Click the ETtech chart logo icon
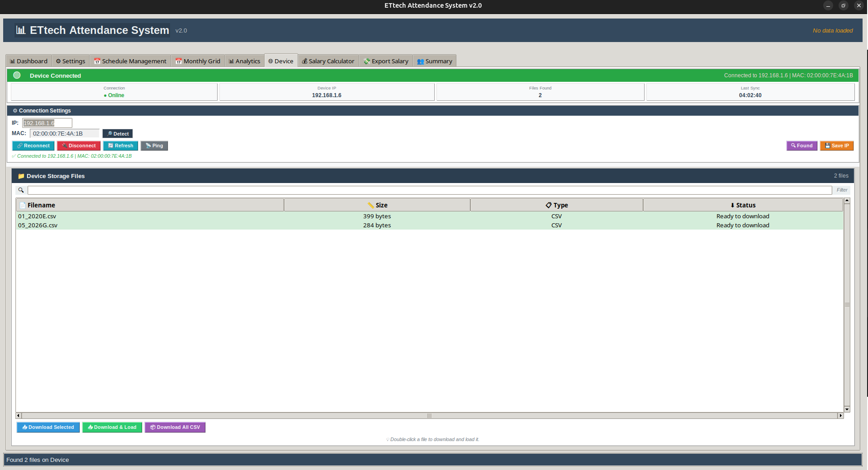This screenshot has width=868, height=470. 20,30
